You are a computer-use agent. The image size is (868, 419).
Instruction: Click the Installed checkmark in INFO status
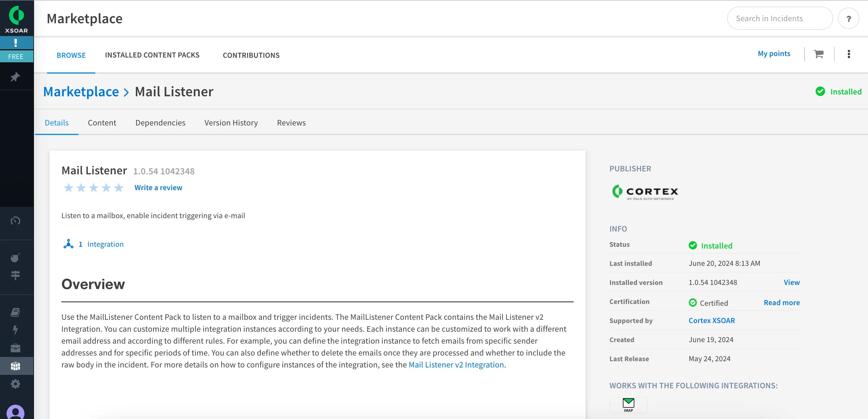click(x=693, y=245)
